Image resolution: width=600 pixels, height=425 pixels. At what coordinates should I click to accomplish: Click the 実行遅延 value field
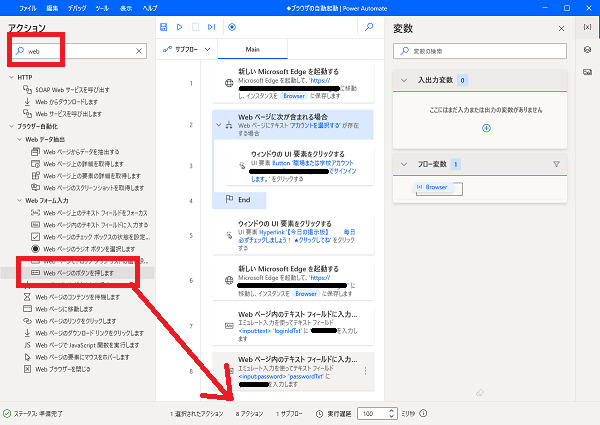click(x=373, y=414)
